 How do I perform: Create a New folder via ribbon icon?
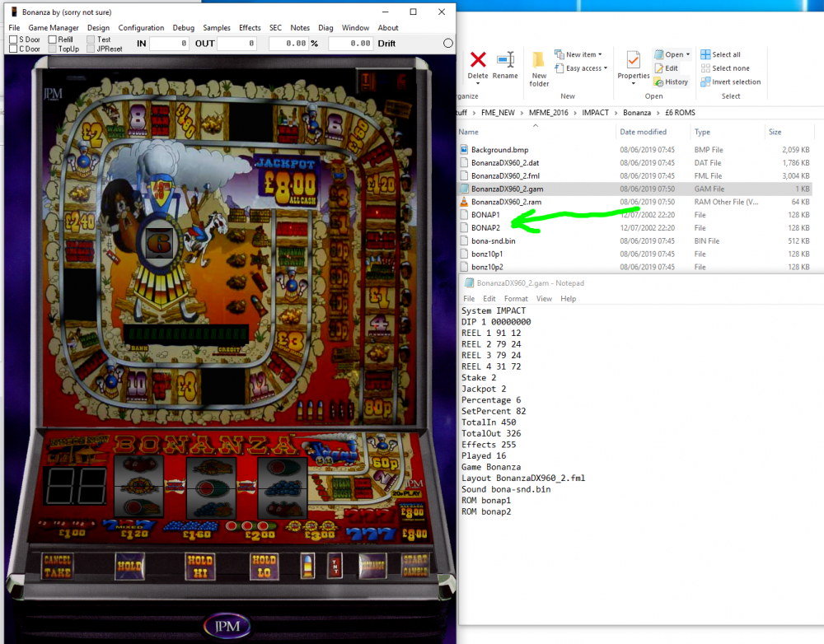coord(539,60)
